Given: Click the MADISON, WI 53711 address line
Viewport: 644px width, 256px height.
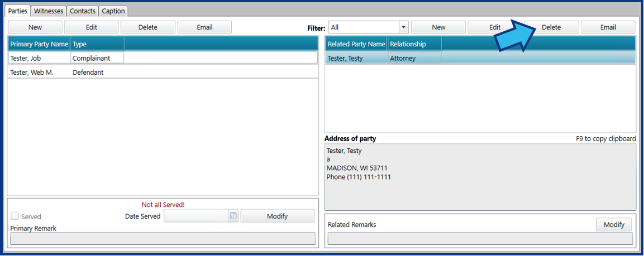Looking at the screenshot, I should tap(357, 168).
